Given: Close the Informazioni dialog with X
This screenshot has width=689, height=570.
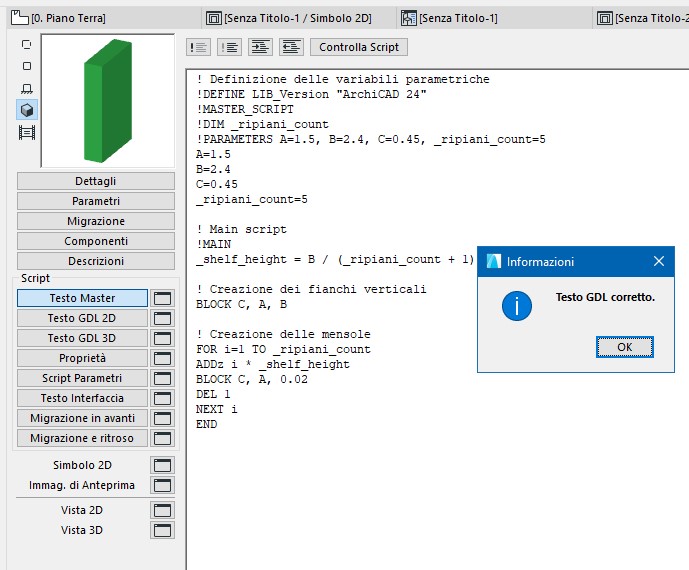Looking at the screenshot, I should coord(659,261).
